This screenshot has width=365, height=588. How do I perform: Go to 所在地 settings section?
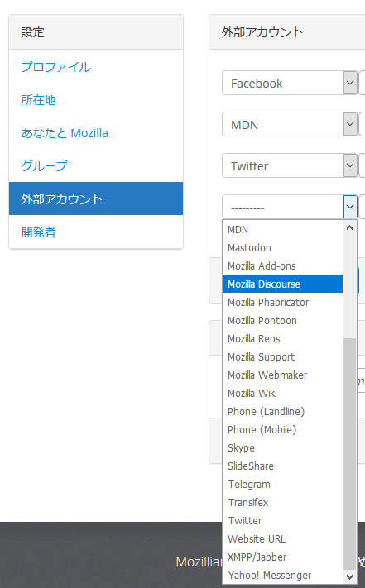tap(38, 100)
